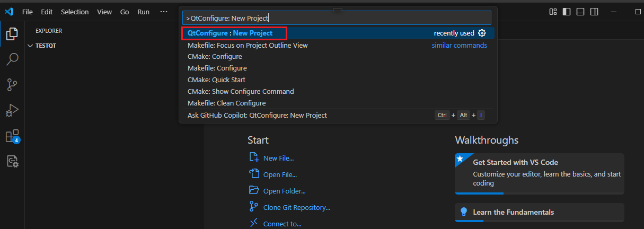Click the Open Folder link

[284, 191]
